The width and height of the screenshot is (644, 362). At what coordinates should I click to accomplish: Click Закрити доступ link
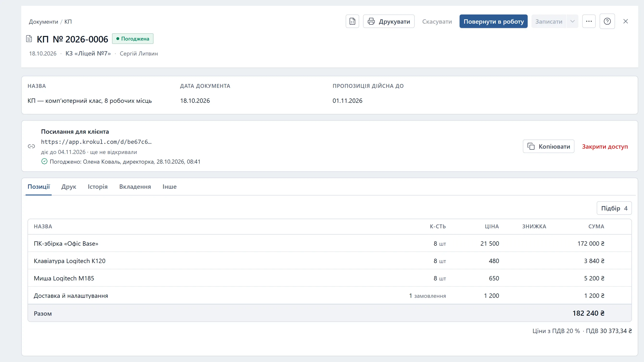point(605,146)
